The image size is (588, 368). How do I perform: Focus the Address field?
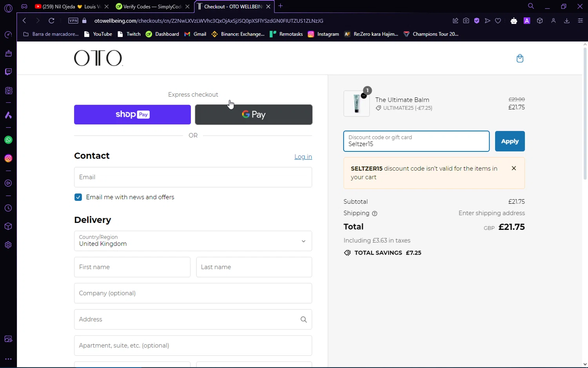pos(193,320)
